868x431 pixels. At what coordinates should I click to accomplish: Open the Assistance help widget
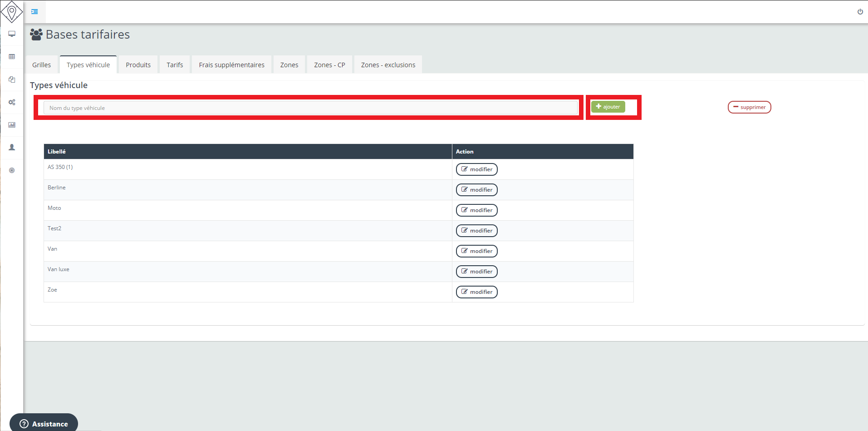tap(44, 424)
